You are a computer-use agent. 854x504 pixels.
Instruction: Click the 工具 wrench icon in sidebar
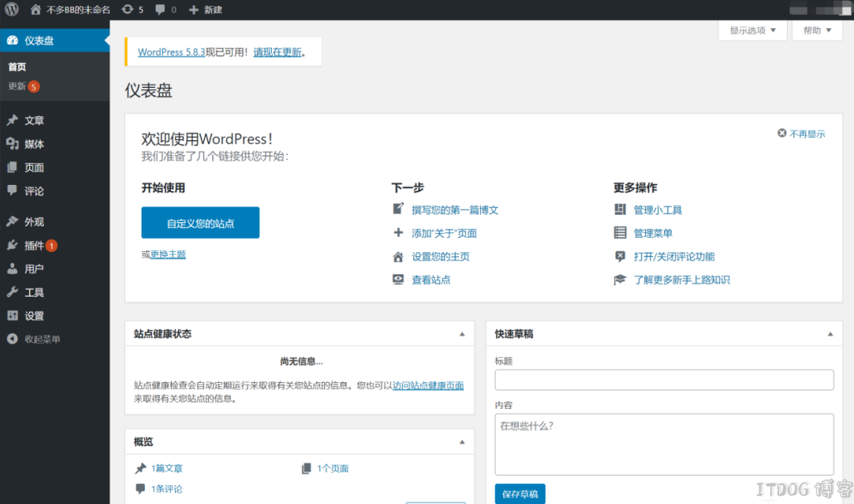coord(12,293)
